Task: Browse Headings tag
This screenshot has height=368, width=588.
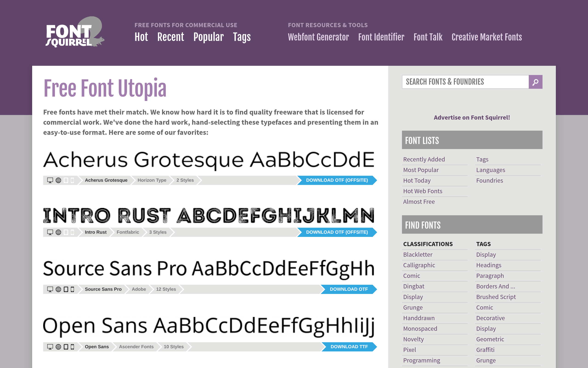Action: click(x=489, y=265)
